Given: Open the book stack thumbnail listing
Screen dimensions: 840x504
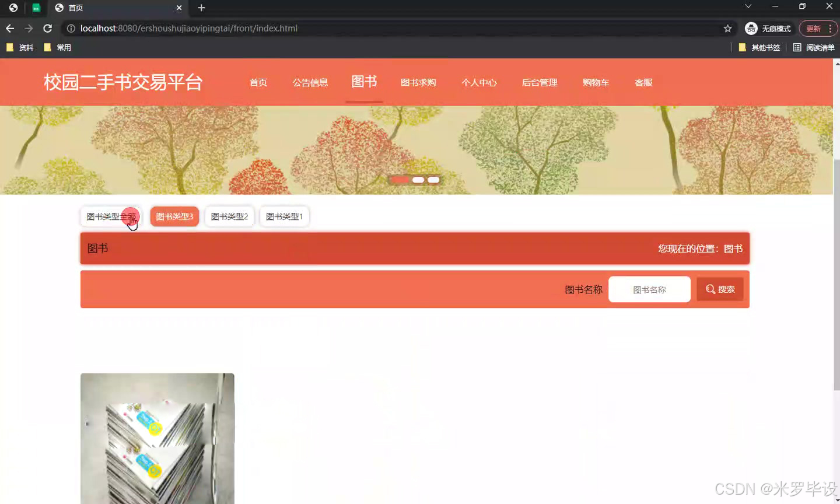Looking at the screenshot, I should coord(157,439).
